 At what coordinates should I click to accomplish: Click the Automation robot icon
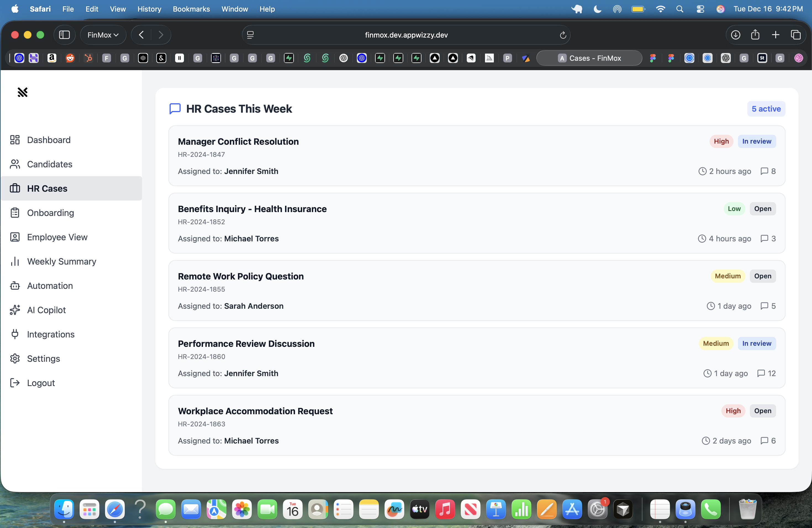[x=15, y=286]
